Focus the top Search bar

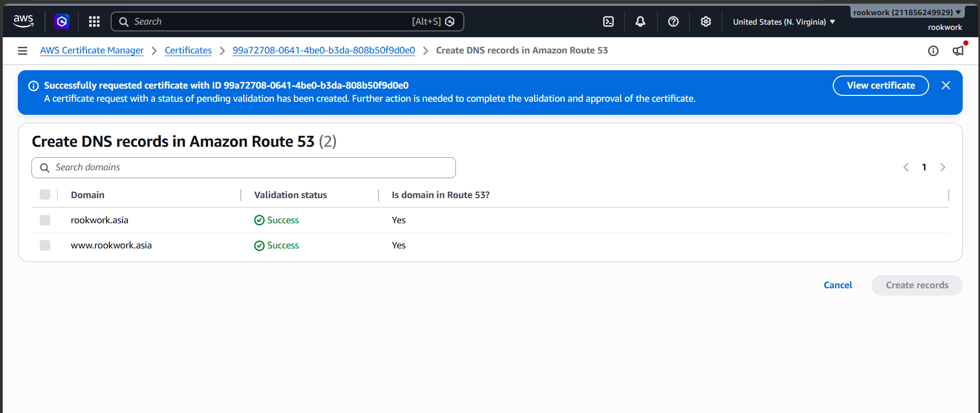click(x=287, y=21)
